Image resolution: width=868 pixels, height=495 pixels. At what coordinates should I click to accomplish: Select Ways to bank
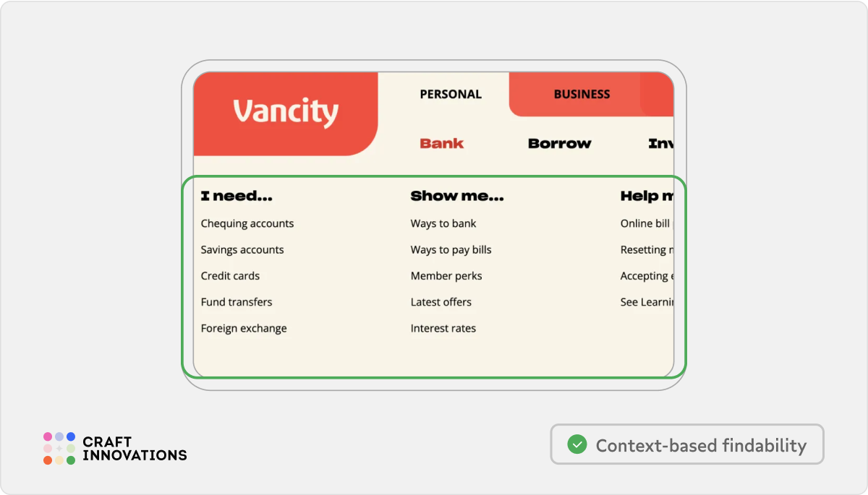(x=443, y=223)
